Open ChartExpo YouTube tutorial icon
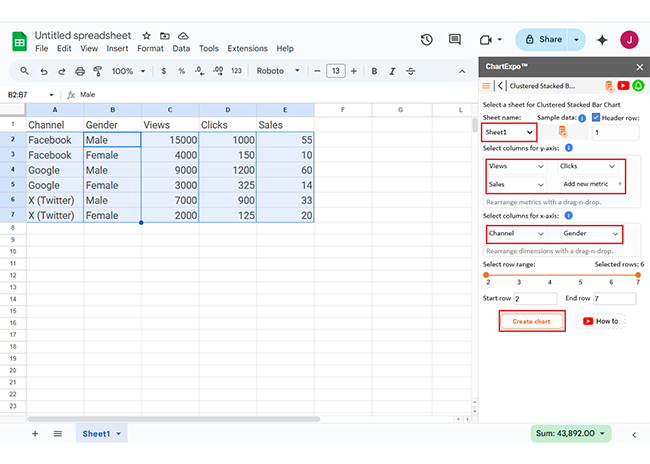This screenshot has width=650, height=464. [623, 85]
